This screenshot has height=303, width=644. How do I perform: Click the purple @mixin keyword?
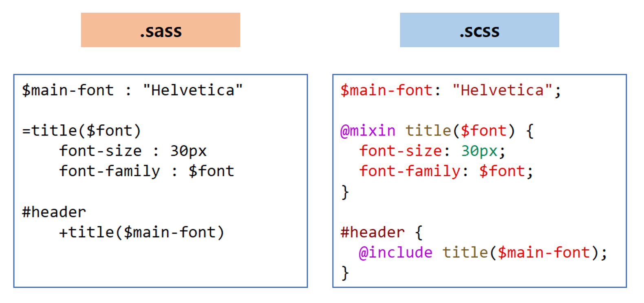point(368,131)
